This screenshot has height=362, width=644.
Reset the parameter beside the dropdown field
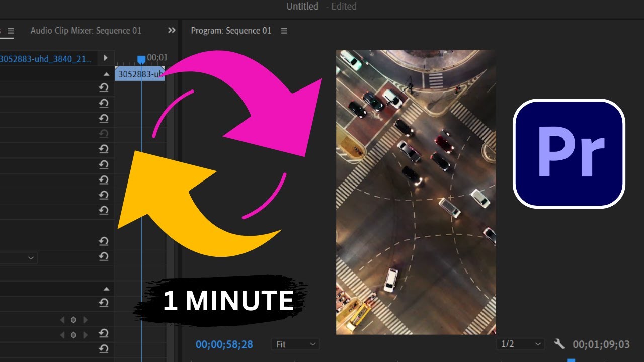pos(104,257)
